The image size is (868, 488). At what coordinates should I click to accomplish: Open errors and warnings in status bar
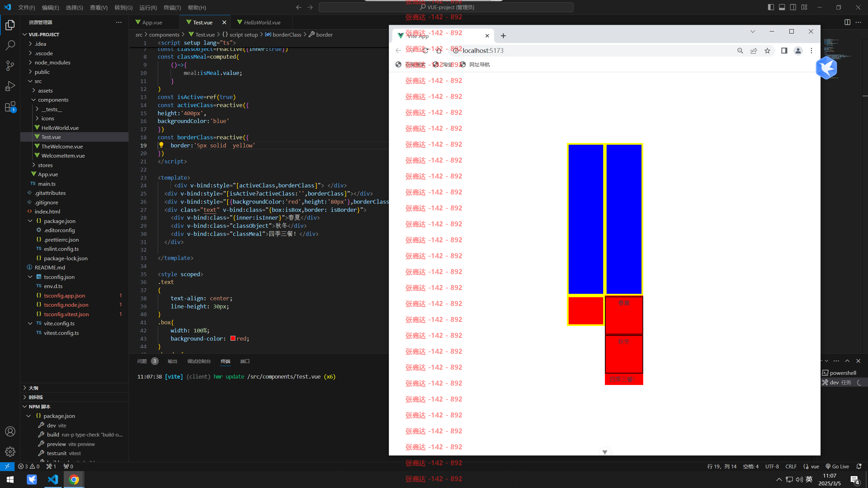[x=28, y=466]
